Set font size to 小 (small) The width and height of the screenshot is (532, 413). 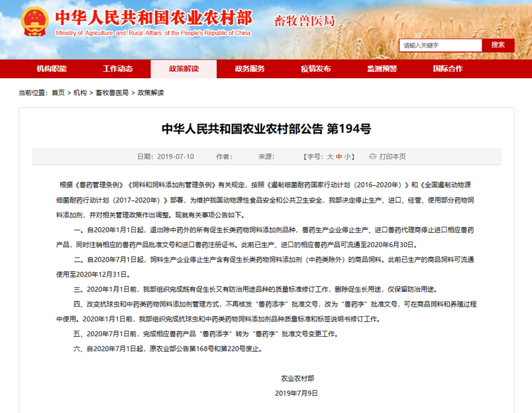(x=347, y=157)
